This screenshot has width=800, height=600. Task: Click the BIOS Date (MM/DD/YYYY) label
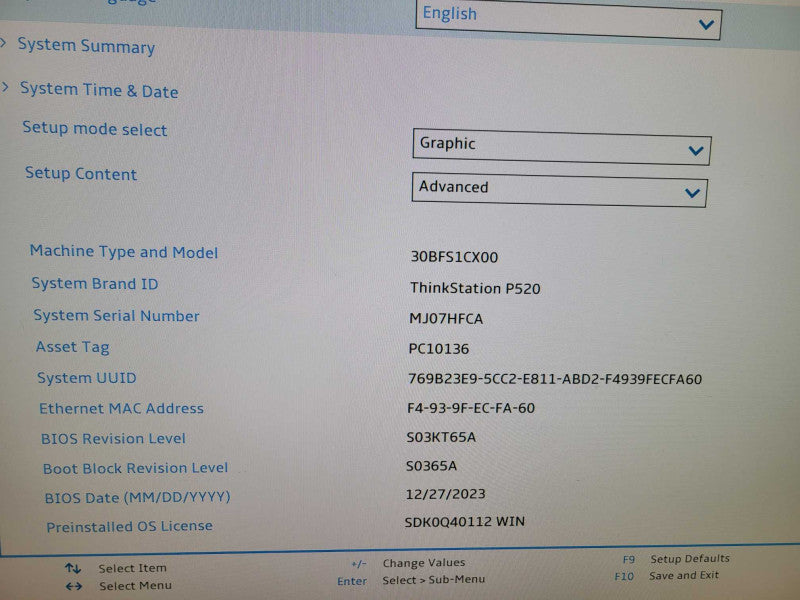(x=137, y=497)
